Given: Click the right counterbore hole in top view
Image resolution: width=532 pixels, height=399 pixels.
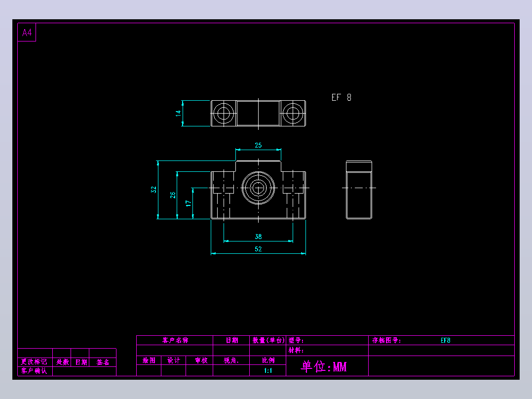Looking at the screenshot, I should [x=293, y=114].
